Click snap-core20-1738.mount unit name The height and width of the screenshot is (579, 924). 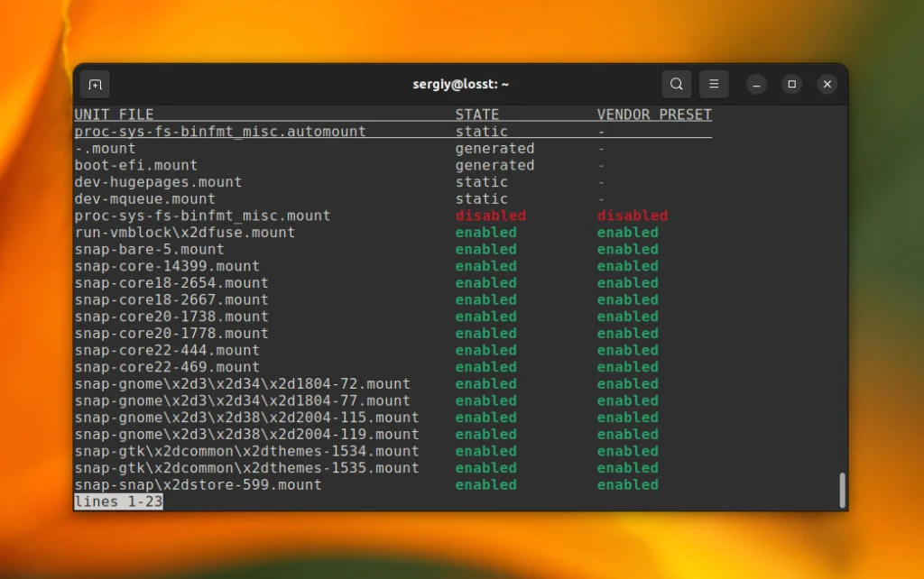point(171,317)
